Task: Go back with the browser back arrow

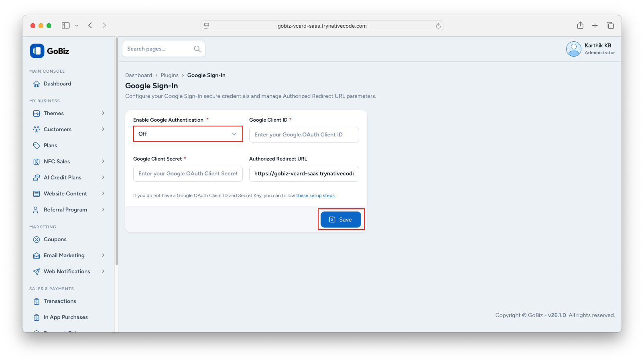Action: (90, 25)
